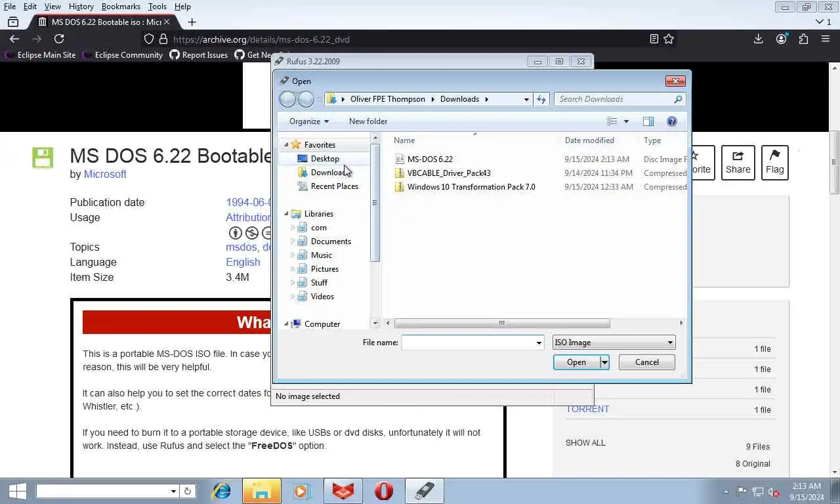The image size is (840, 504).
Task: Click the search magnifier in Search Downloads
Action: pyautogui.click(x=678, y=99)
